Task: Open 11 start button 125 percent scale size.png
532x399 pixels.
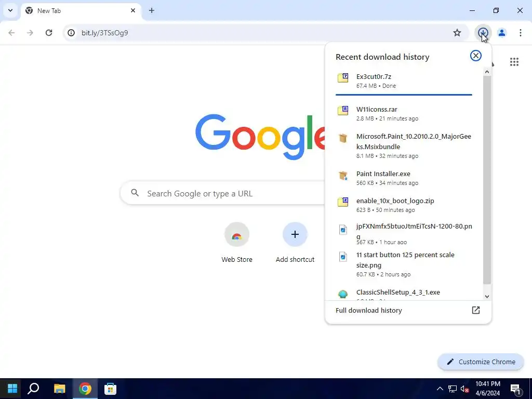Action: pos(404,264)
